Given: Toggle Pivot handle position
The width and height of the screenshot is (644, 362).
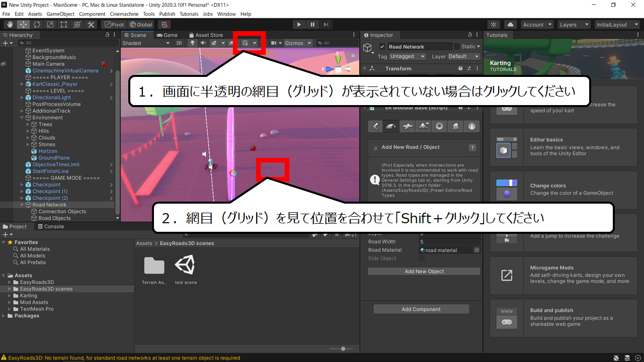Looking at the screenshot, I should [113, 24].
